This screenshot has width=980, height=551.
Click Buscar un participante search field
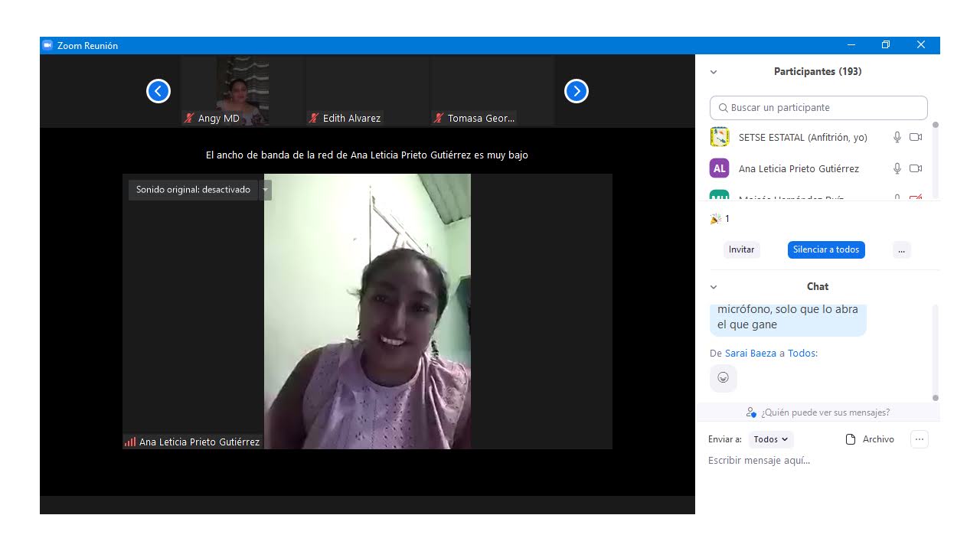(818, 108)
